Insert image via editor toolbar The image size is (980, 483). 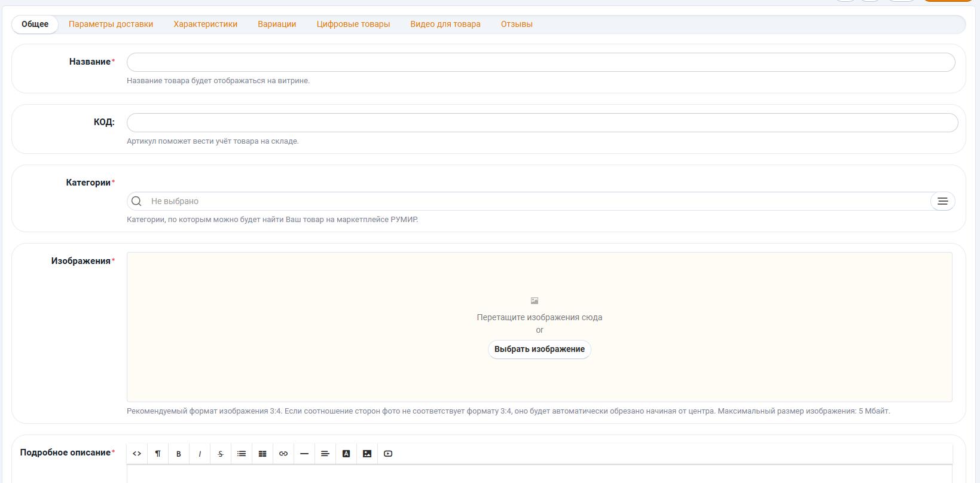[x=367, y=454]
